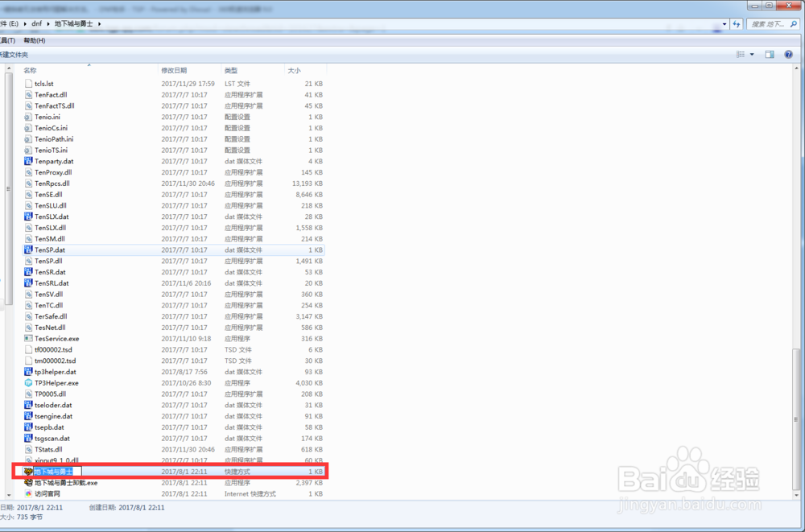Open the help question mark icon
Image resolution: width=805 pixels, height=532 pixels.
tap(789, 55)
